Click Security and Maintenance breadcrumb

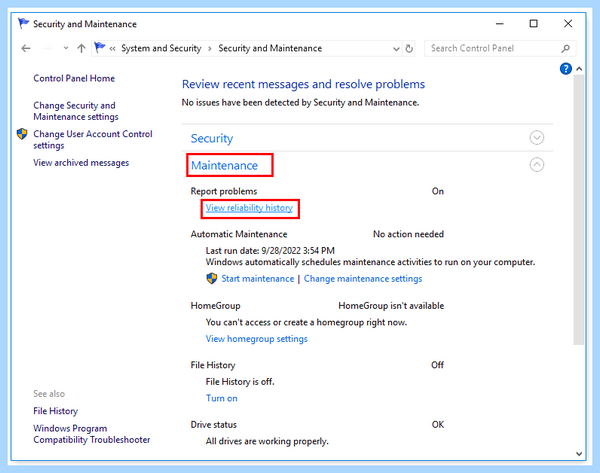tap(270, 48)
